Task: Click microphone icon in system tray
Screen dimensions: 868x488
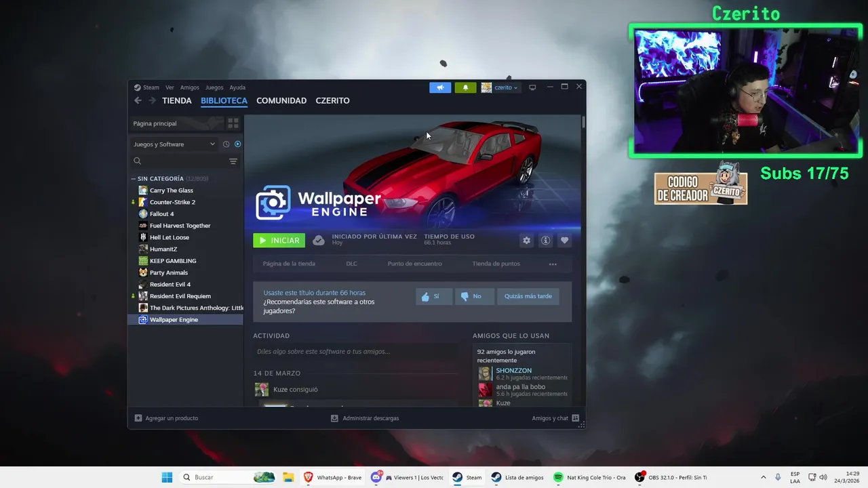Action: pyautogui.click(x=778, y=477)
